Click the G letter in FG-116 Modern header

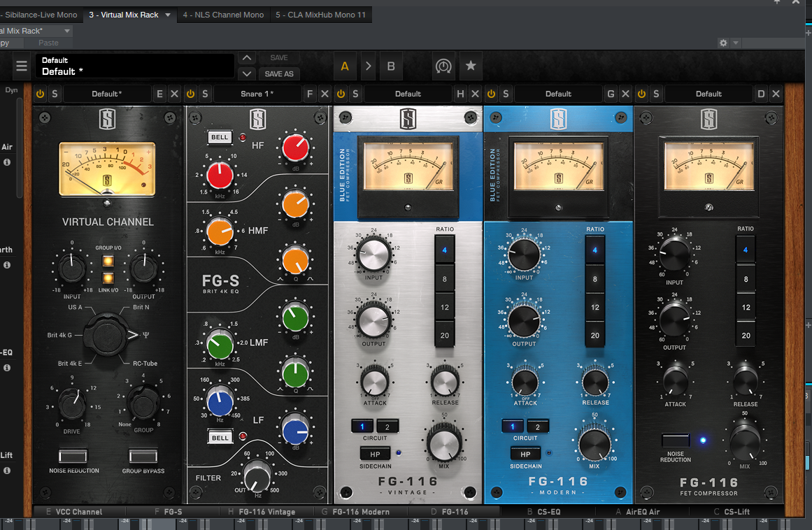[611, 94]
